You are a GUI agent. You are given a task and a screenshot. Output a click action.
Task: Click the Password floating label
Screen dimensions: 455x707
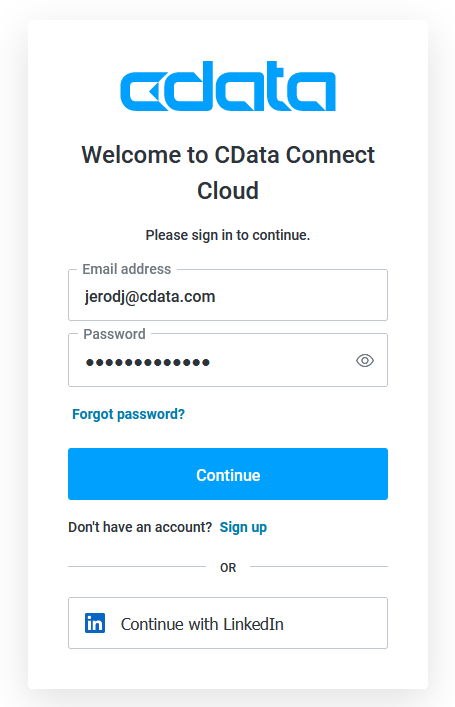pos(115,334)
